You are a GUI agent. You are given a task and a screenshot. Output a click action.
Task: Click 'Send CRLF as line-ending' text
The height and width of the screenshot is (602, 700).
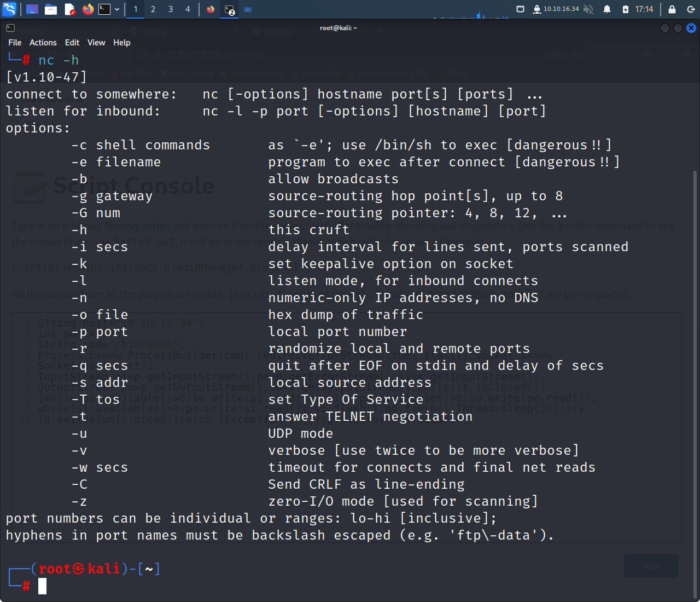[366, 484]
